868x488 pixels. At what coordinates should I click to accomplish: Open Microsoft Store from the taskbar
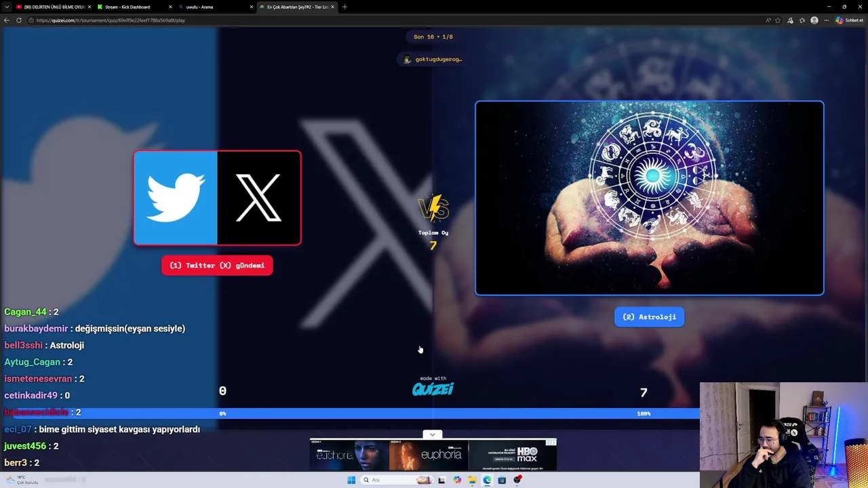(x=502, y=480)
